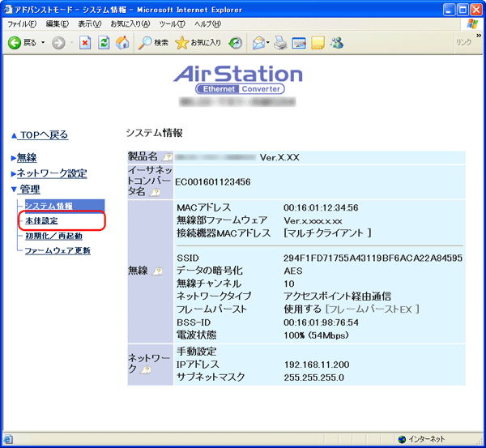Click the ファームウェア更新 link

pyautogui.click(x=57, y=250)
